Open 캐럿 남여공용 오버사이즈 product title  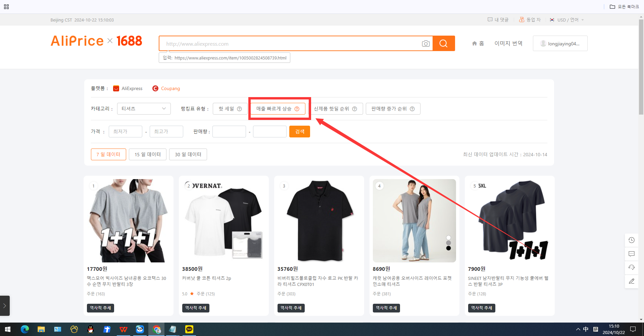tap(412, 281)
